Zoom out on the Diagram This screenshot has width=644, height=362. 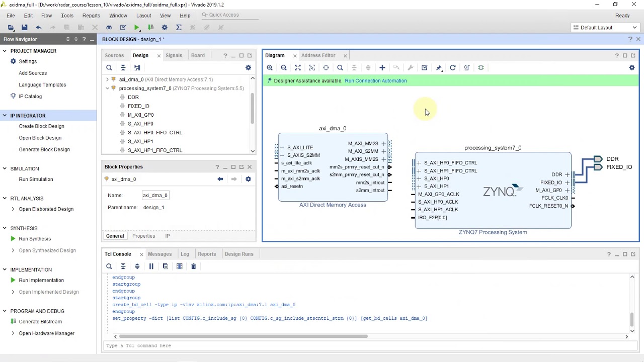(284, 68)
